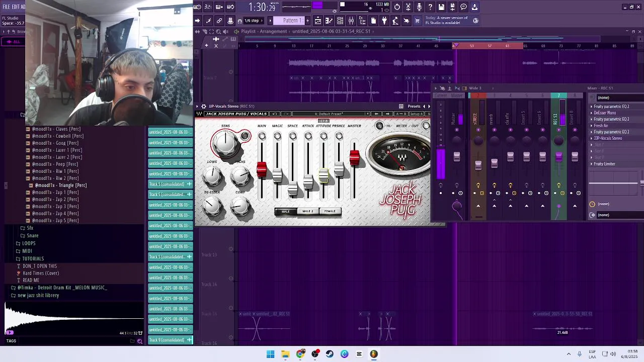This screenshot has height=362, width=644.
Task: Expand the Fresh Air effect slot
Action: pos(591,126)
